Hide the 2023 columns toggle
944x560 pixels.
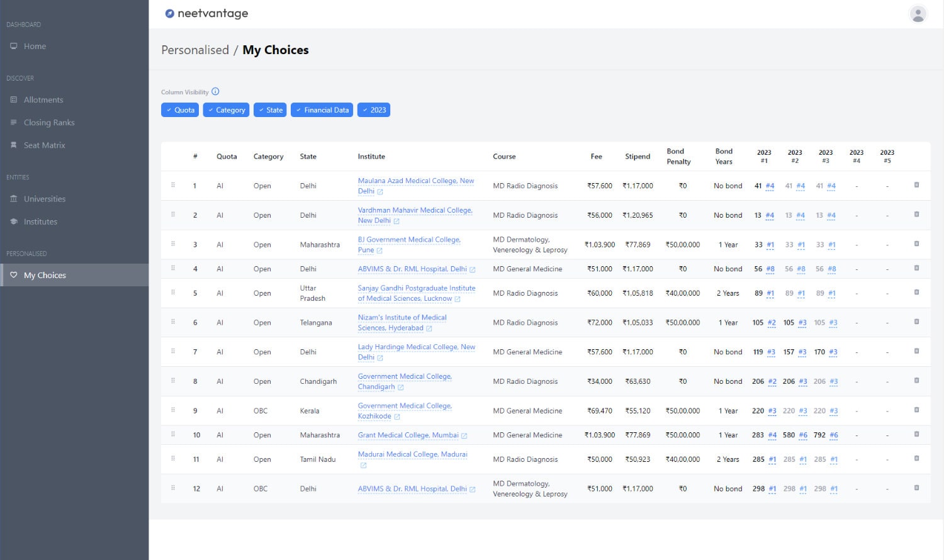374,110
